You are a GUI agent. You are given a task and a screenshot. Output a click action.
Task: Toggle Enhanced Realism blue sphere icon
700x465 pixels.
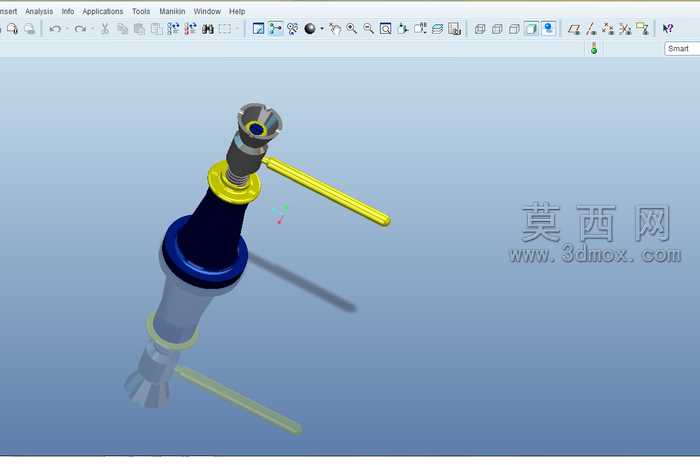(x=548, y=29)
